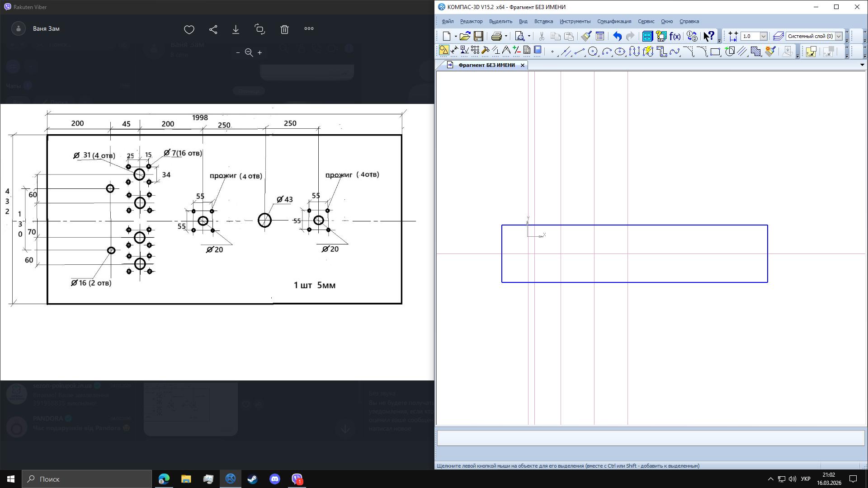Switch to Фрагмент БЕЗ ИМЕНИ tab
This screenshot has height=488, width=868.
[x=486, y=65]
